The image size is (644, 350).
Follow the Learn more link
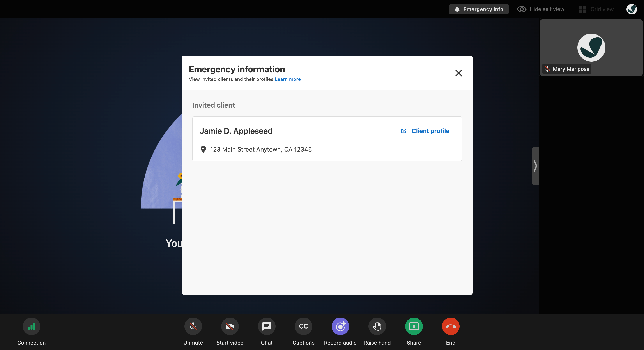[x=287, y=79]
